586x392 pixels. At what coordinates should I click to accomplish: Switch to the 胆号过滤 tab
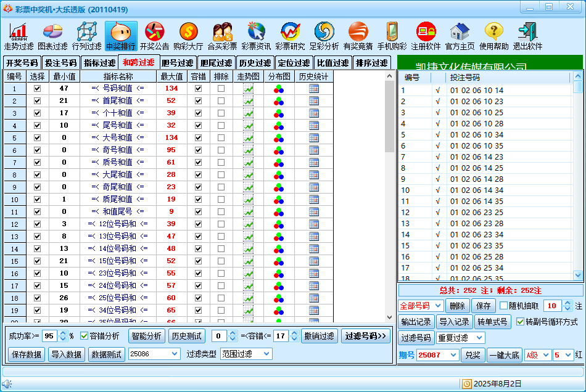click(177, 63)
